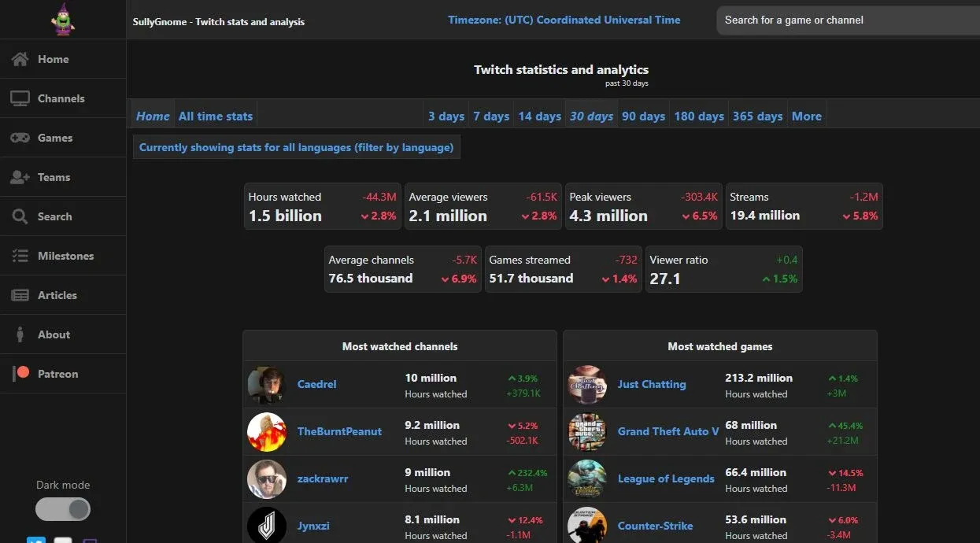Open Milestones in the sidebar menu

[63, 256]
